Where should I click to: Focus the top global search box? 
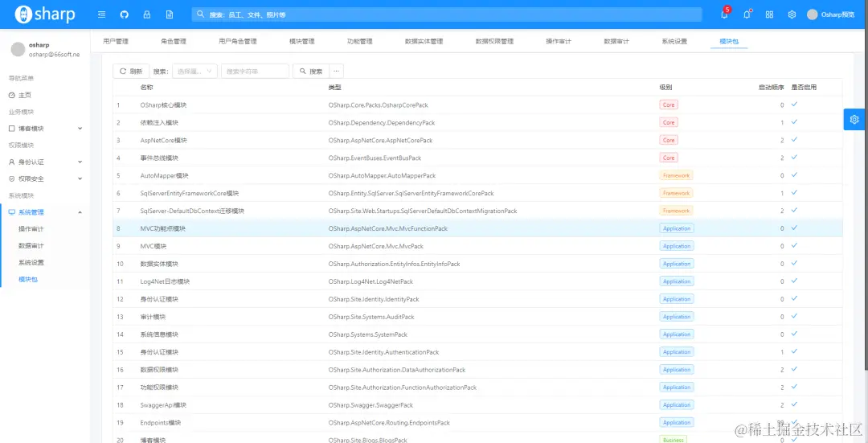point(447,15)
